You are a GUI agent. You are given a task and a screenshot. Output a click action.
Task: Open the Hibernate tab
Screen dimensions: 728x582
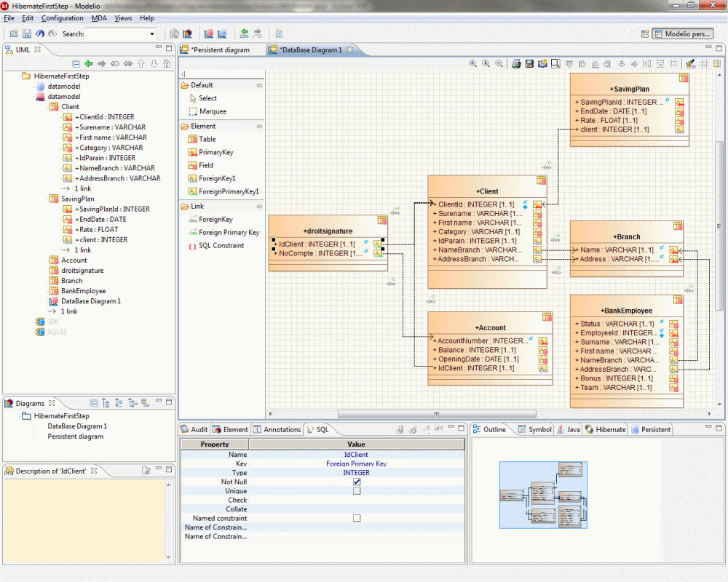[x=606, y=430]
